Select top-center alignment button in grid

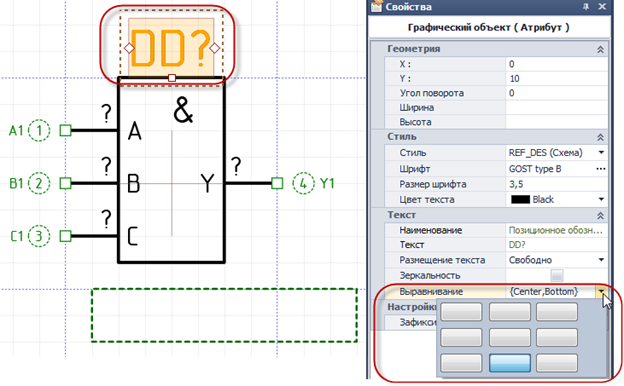click(x=509, y=312)
